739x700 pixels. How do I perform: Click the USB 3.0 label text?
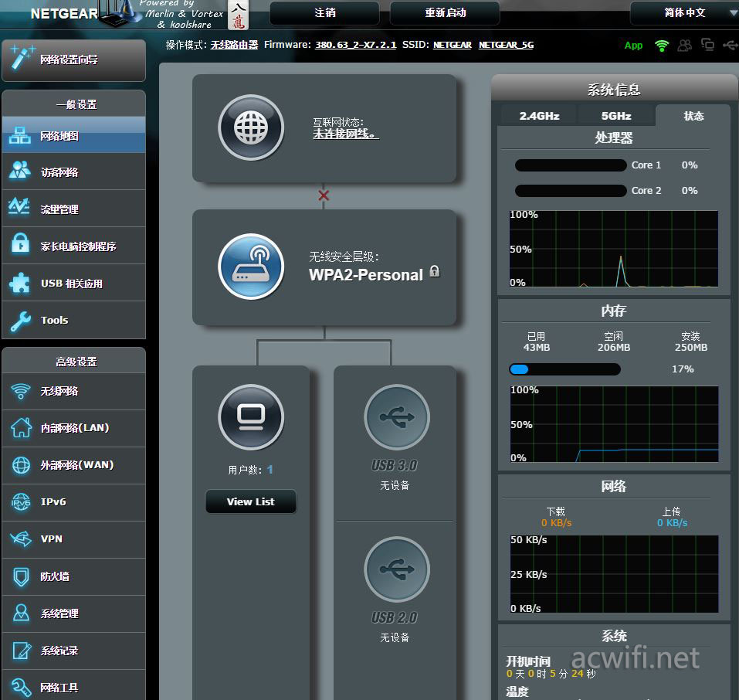pos(395,466)
